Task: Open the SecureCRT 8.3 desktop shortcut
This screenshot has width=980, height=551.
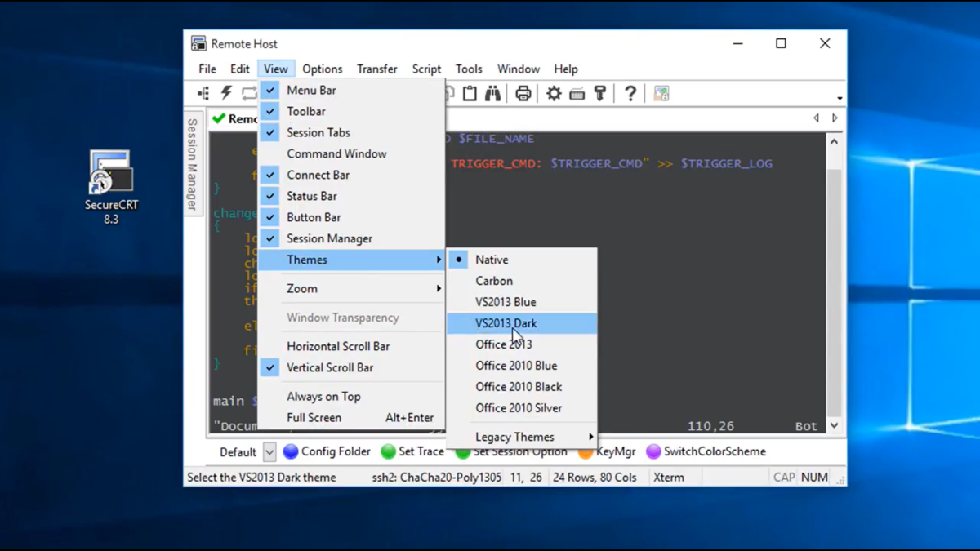Action: 111,186
